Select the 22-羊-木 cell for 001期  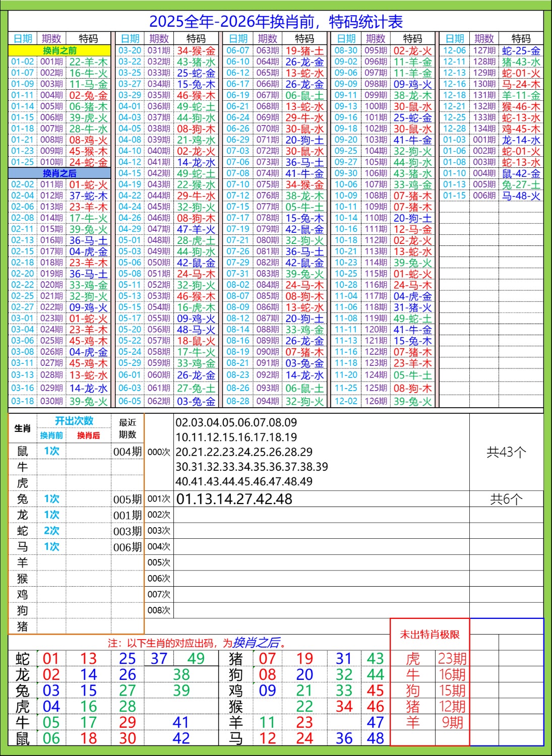point(88,62)
